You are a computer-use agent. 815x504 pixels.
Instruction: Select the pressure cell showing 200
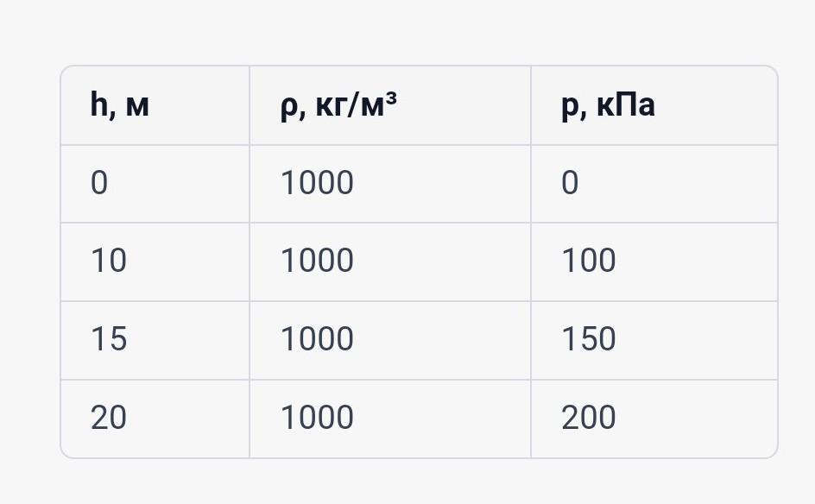click(x=654, y=419)
